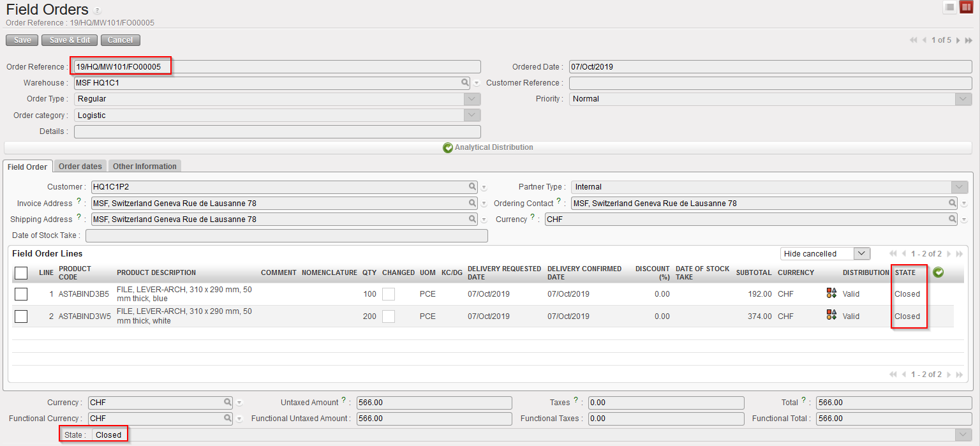Go to next record arrow at top

[x=958, y=40]
